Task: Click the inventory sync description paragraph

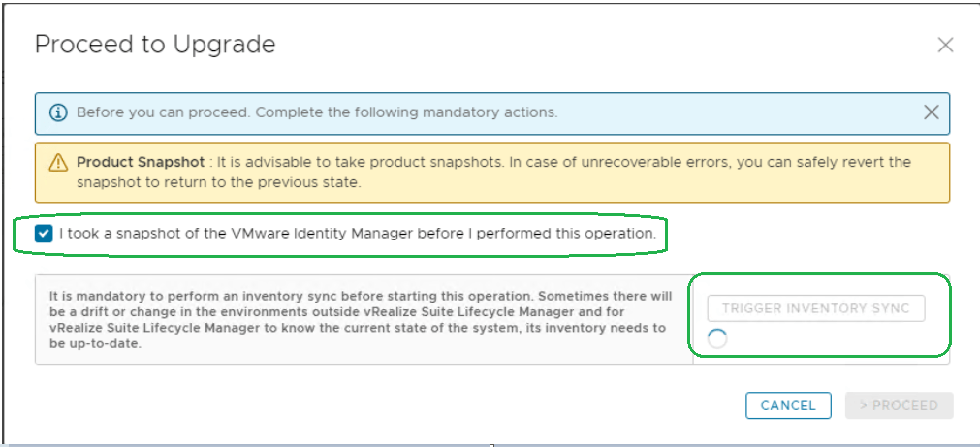Action: click(x=359, y=318)
